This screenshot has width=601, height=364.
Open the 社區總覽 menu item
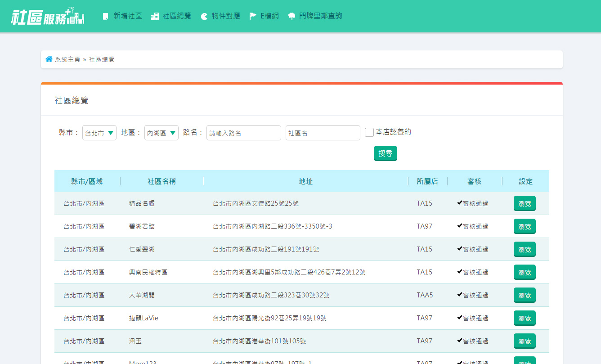(177, 16)
